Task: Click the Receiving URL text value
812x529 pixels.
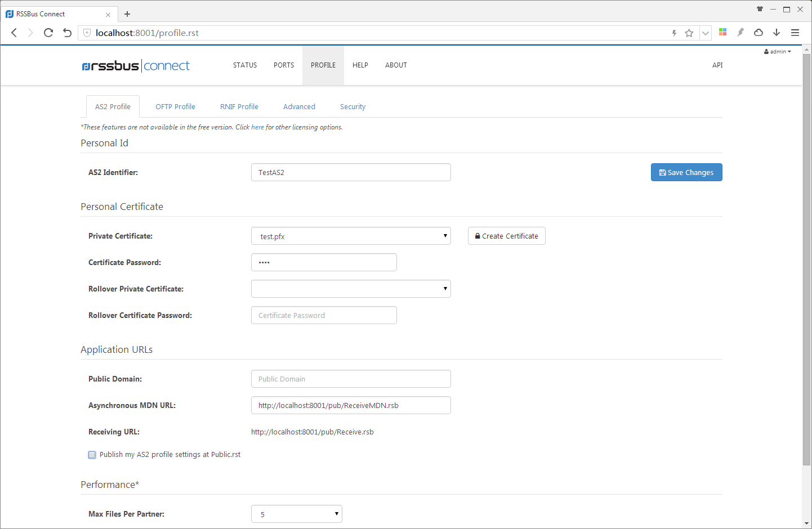Action: point(313,432)
